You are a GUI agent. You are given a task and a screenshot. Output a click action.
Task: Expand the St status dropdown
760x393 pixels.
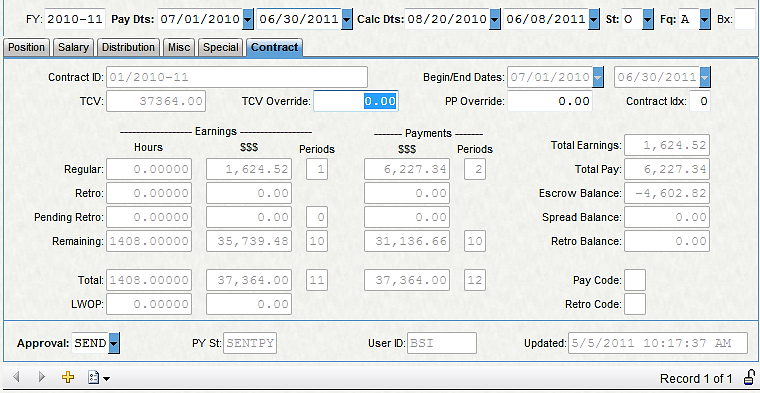coord(648,19)
